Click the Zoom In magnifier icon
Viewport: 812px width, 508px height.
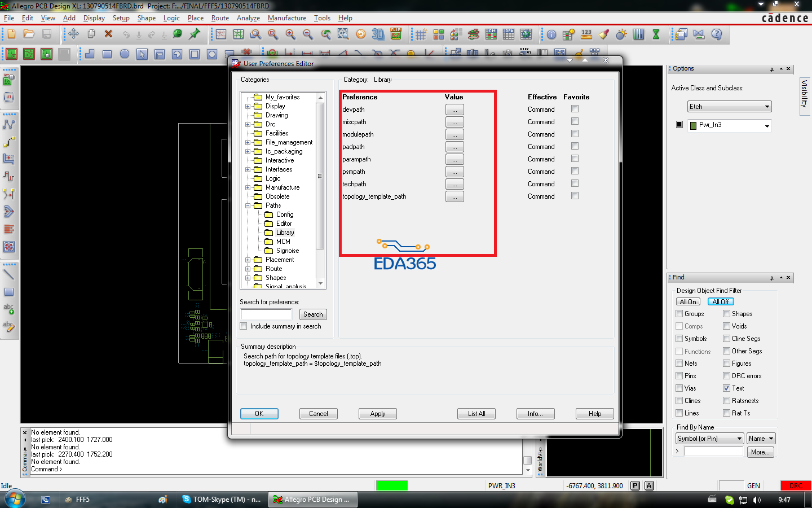(x=290, y=34)
